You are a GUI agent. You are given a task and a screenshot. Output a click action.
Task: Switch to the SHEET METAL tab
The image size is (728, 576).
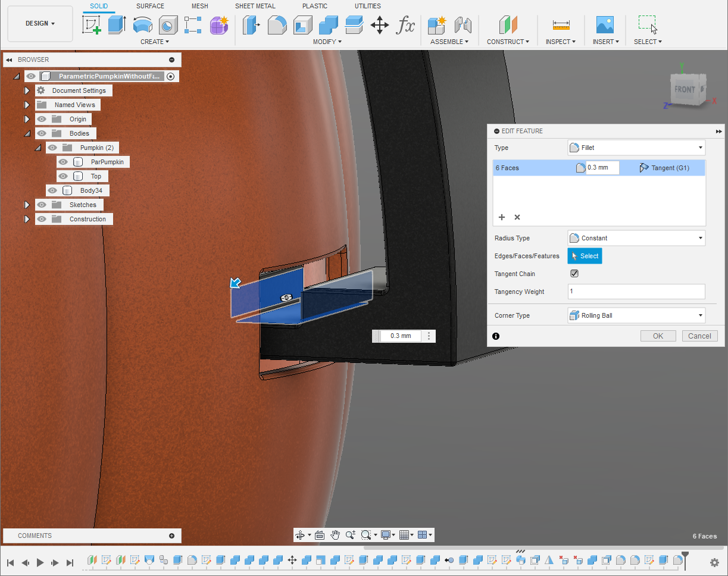click(x=255, y=6)
